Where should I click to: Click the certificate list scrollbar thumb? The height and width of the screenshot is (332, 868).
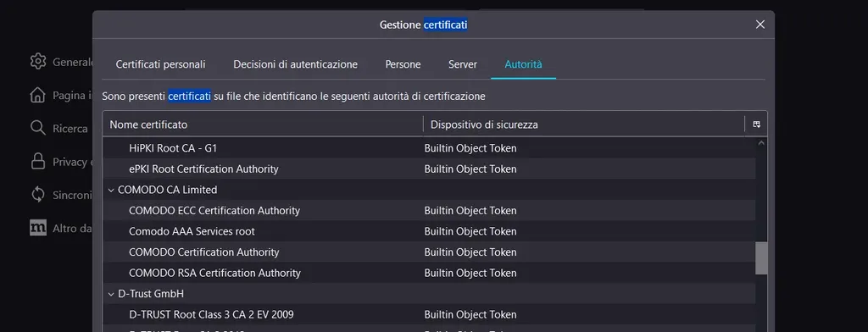(761, 257)
